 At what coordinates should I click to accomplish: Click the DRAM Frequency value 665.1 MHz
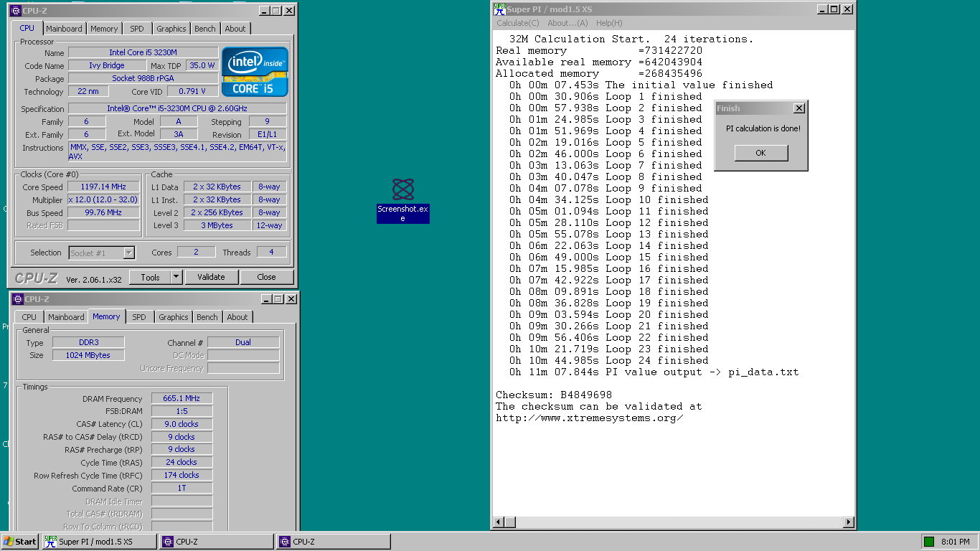(182, 398)
